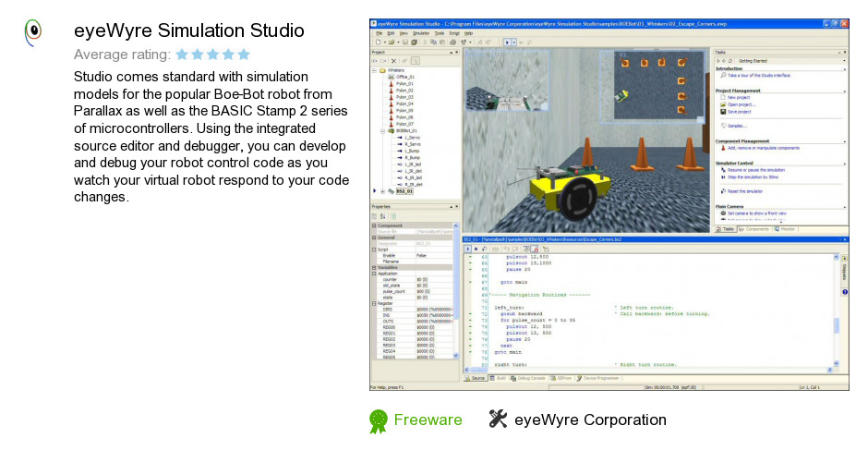Open the Run button dropdown arrow
The width and height of the screenshot is (868, 462).
[x=513, y=43]
